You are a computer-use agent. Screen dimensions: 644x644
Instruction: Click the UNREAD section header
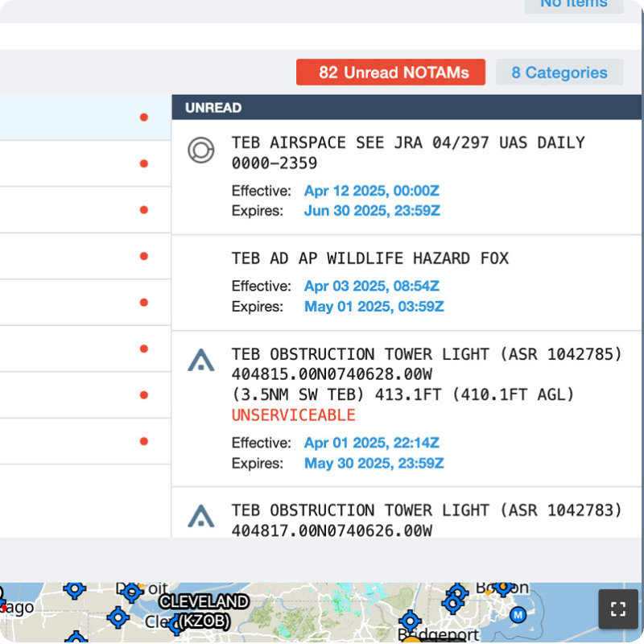coord(407,107)
